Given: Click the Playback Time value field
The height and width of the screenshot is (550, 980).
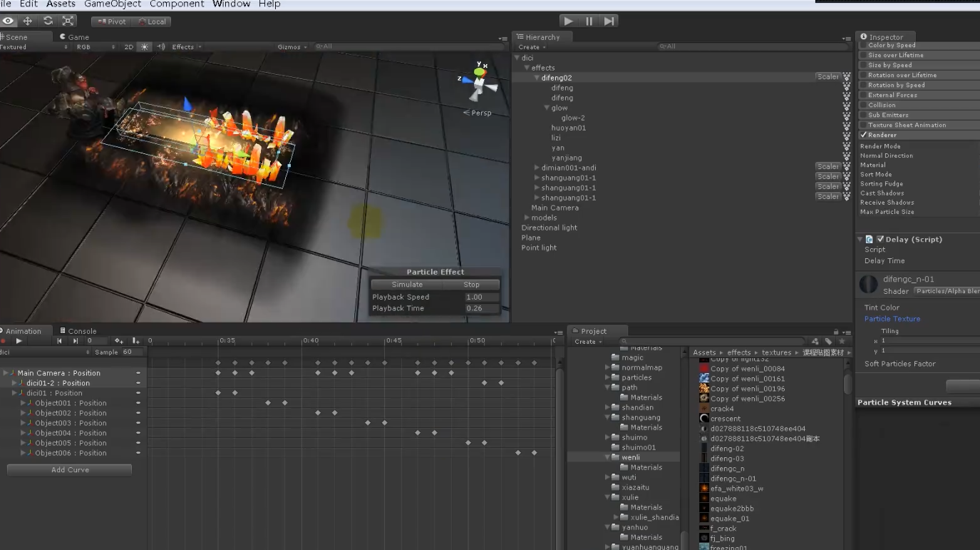Looking at the screenshot, I should click(x=482, y=309).
